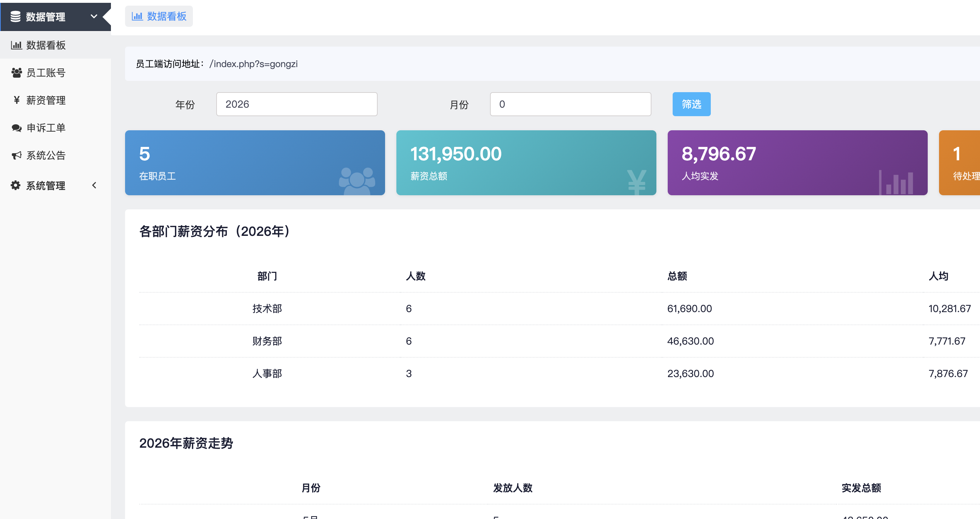
Task: Click the 人均 column header
Action: [939, 276]
